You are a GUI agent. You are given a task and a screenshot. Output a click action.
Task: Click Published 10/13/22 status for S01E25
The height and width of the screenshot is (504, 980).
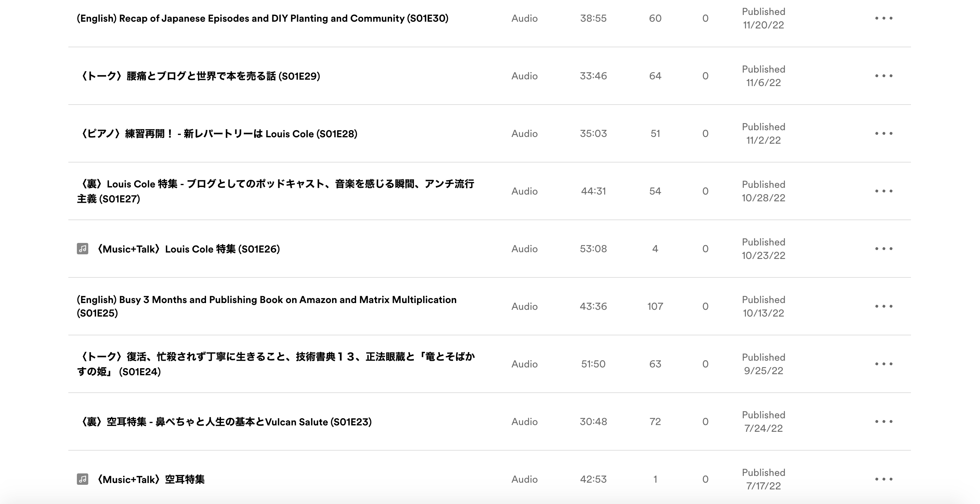pyautogui.click(x=764, y=306)
